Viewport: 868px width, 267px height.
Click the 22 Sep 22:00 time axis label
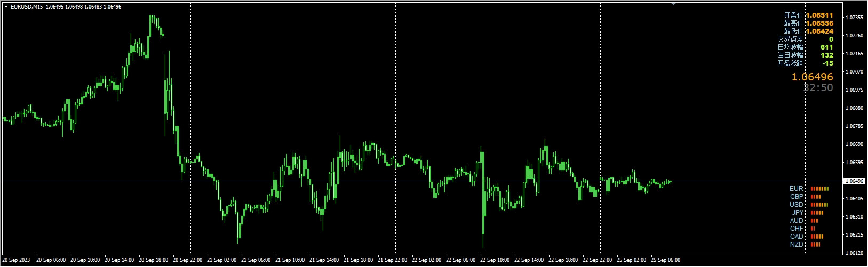(x=597, y=260)
